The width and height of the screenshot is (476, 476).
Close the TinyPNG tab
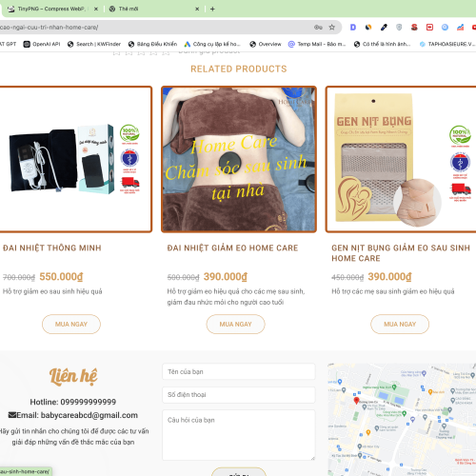tap(96, 9)
